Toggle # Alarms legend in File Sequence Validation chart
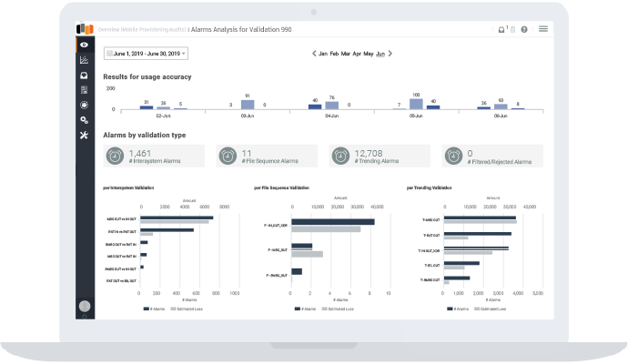 point(305,309)
